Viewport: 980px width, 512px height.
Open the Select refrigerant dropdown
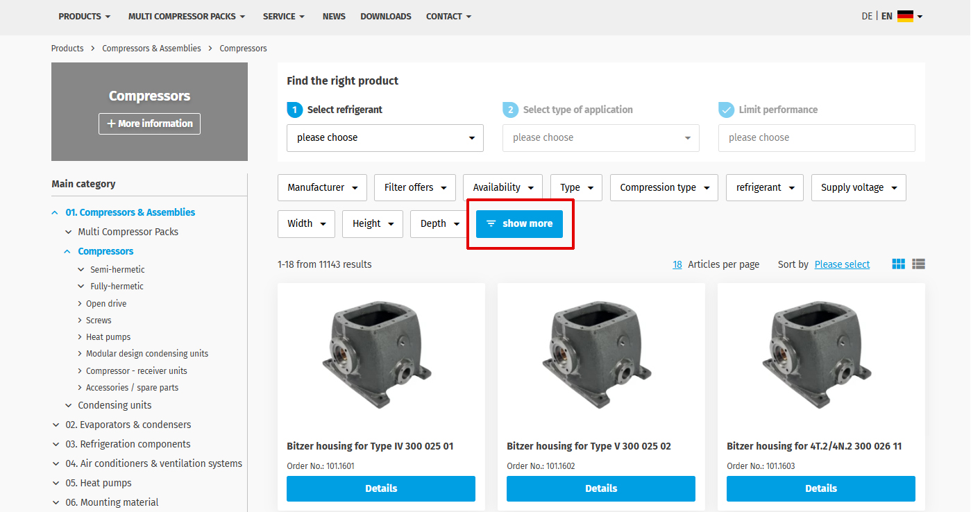coord(385,137)
